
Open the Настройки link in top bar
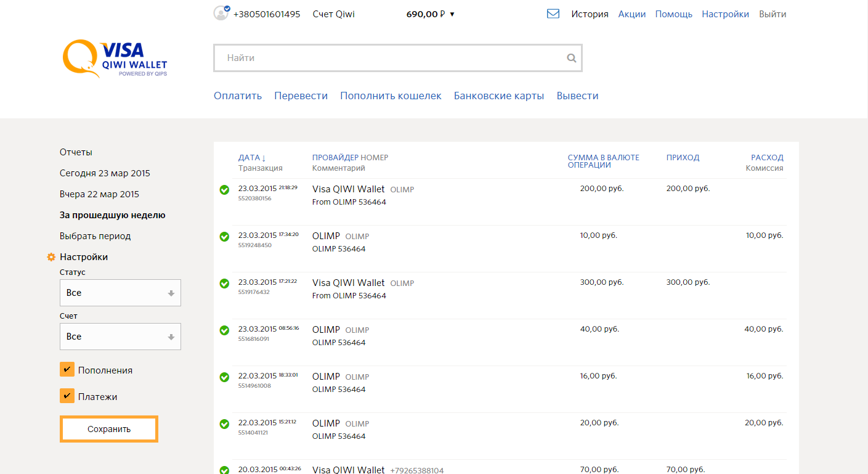[x=726, y=14]
